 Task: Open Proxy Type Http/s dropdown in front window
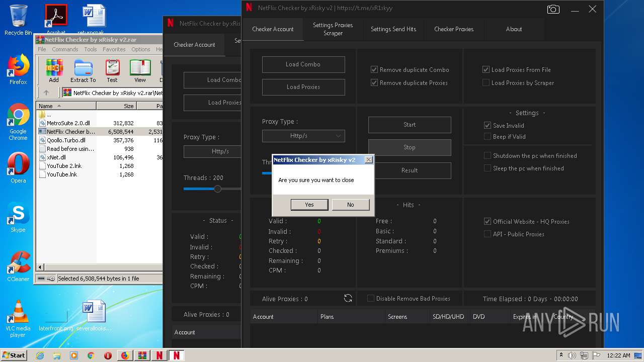(x=303, y=136)
